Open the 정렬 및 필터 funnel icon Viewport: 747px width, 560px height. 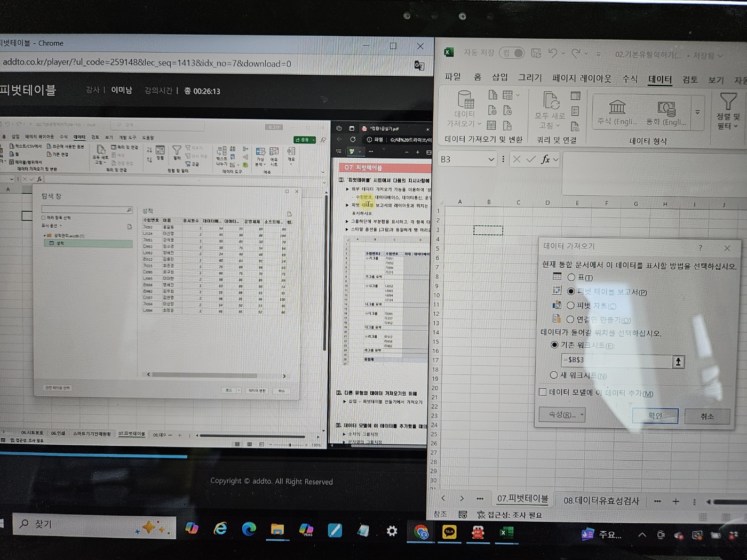[x=728, y=101]
